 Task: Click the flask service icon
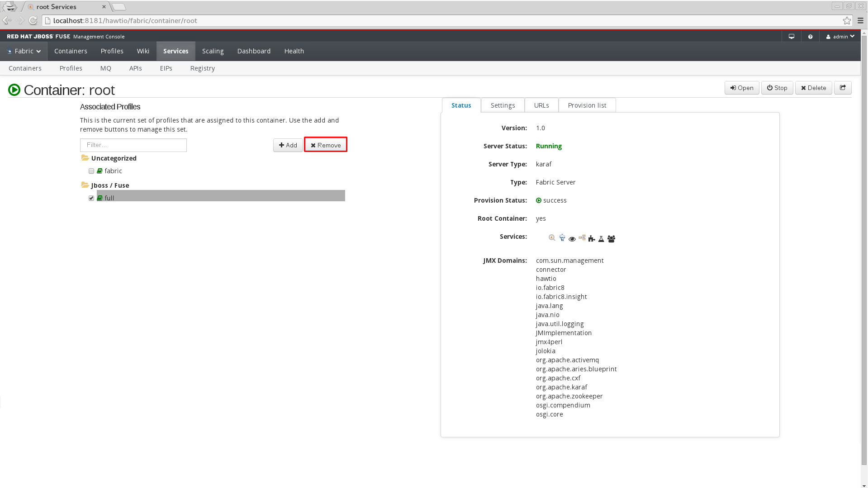click(x=601, y=239)
